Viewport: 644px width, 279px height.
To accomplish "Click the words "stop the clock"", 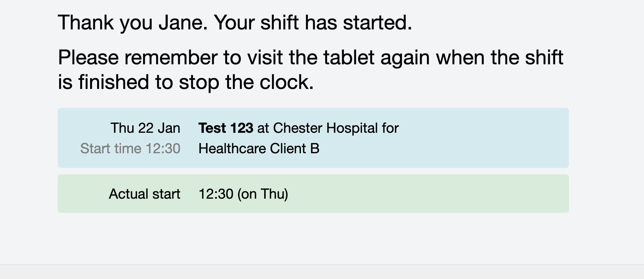I will click(246, 82).
